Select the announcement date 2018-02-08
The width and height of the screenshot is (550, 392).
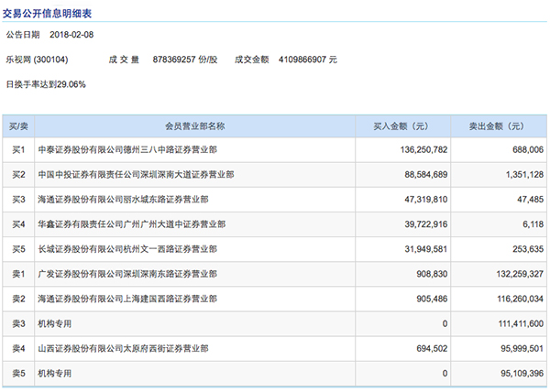71,35
